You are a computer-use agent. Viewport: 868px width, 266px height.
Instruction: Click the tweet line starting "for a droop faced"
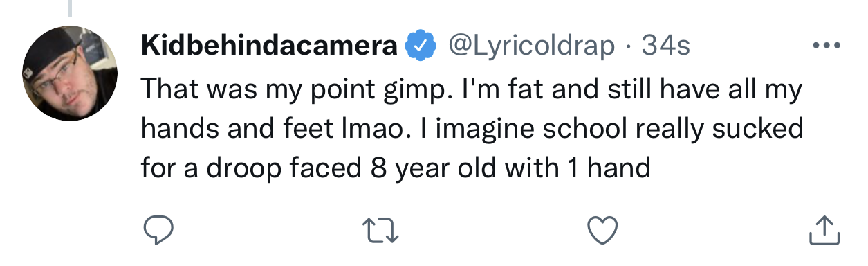396,168
